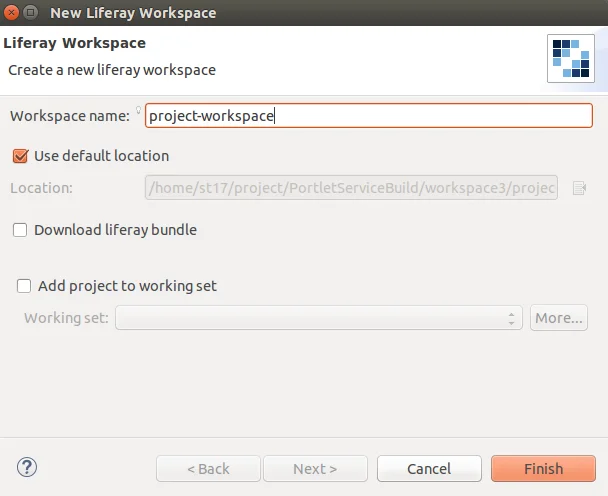The image size is (608, 496).
Task: Focus the Workspace name input field
Action: (369, 116)
